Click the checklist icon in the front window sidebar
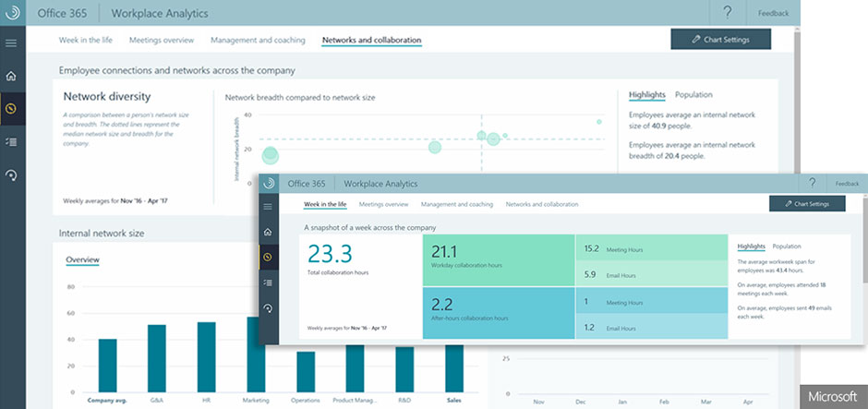 coord(268,283)
